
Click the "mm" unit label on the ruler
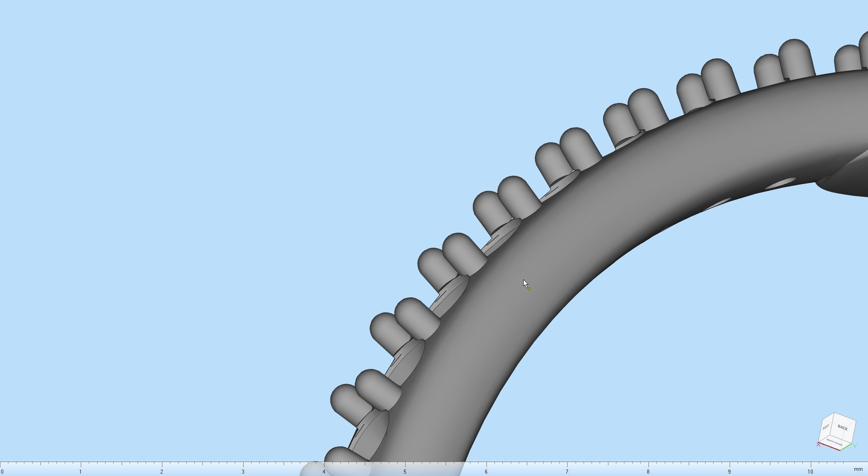858,469
